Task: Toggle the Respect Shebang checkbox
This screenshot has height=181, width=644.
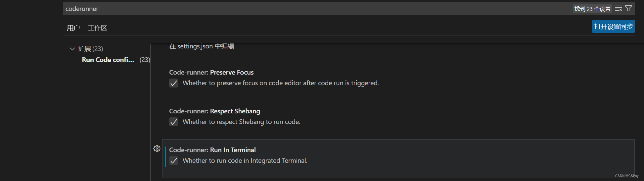Action: coord(174,122)
